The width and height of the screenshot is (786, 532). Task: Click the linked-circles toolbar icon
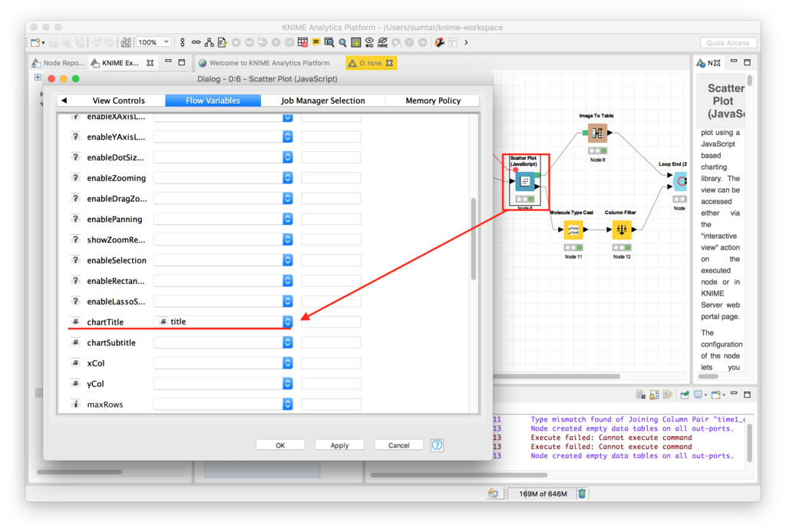coord(196,43)
